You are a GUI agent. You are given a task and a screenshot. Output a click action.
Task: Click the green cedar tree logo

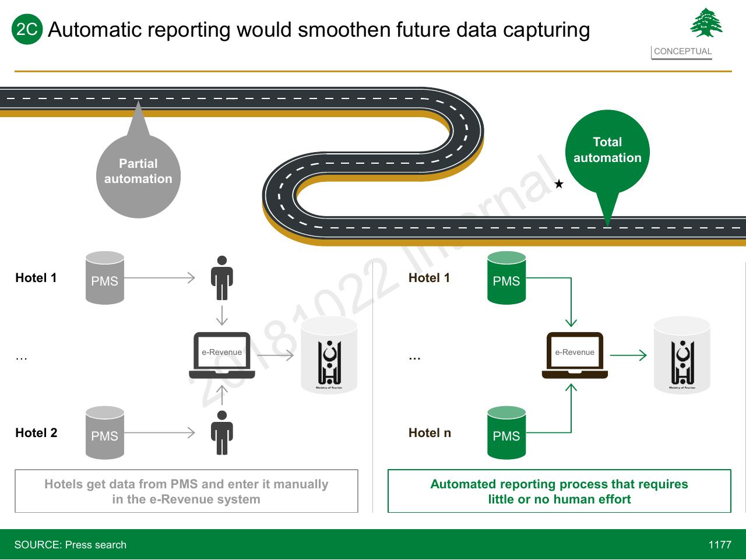(x=706, y=23)
